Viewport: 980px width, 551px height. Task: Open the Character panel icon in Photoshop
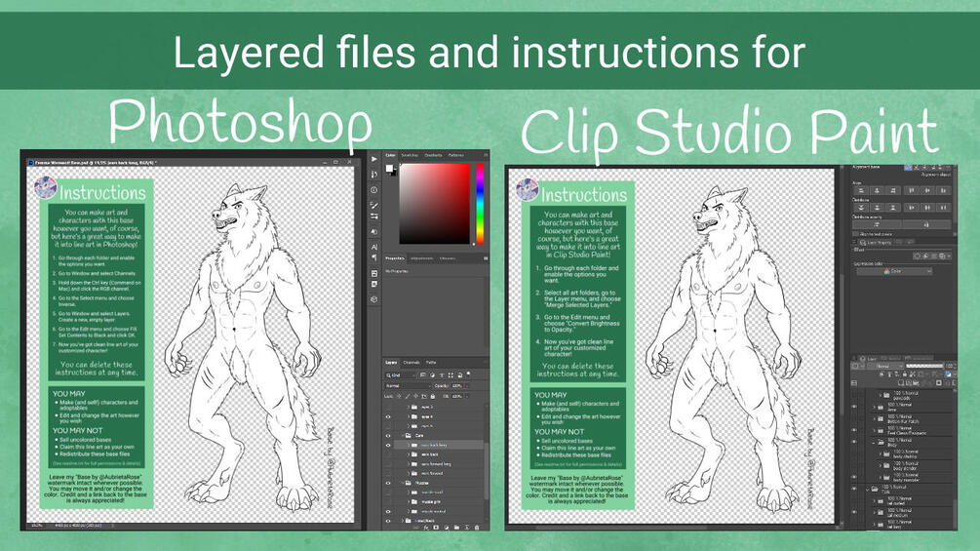click(374, 246)
